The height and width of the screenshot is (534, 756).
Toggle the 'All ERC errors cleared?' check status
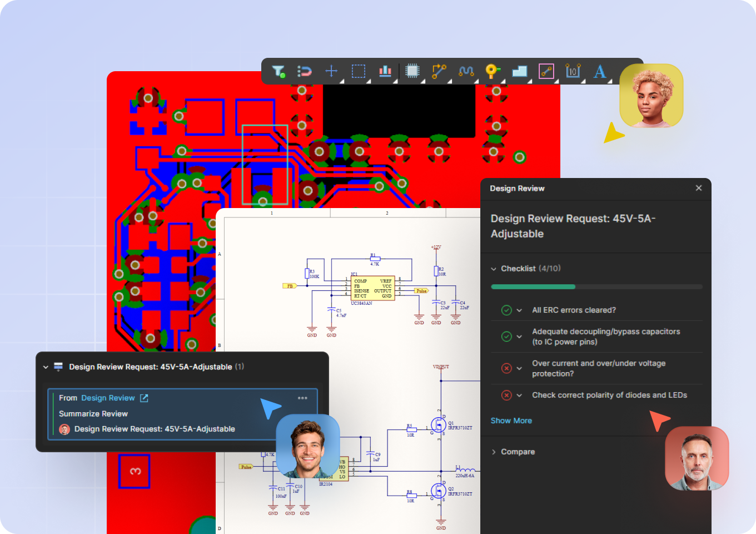click(506, 310)
